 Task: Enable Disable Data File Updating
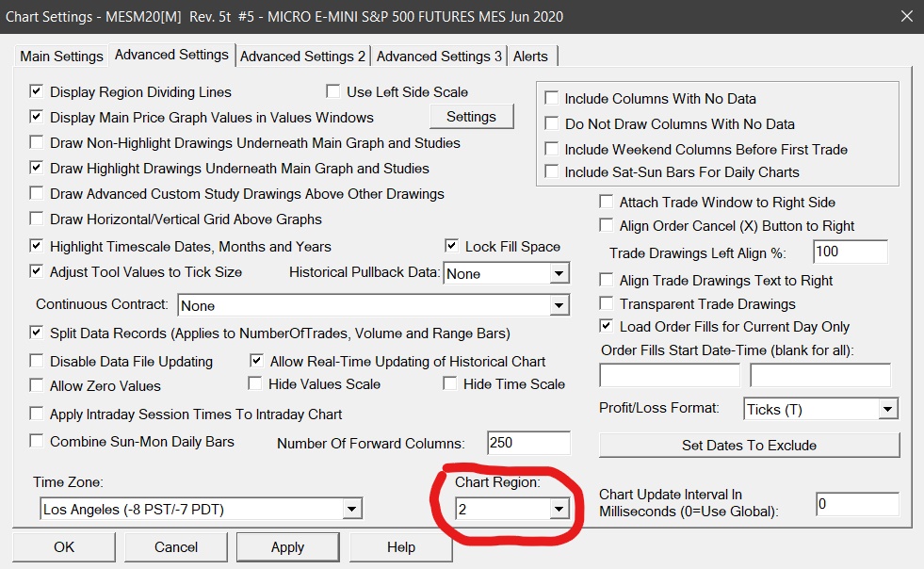pos(37,361)
